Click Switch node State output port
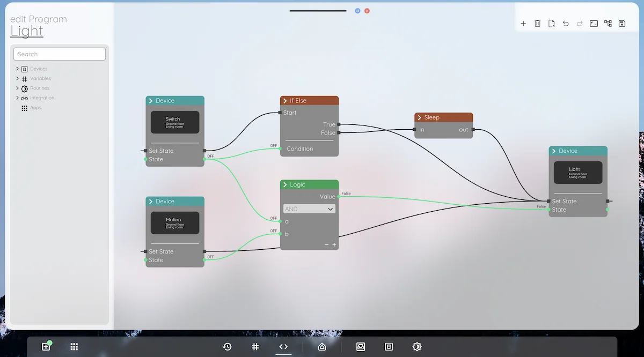Image resolution: width=644 pixels, height=357 pixels. tap(204, 159)
